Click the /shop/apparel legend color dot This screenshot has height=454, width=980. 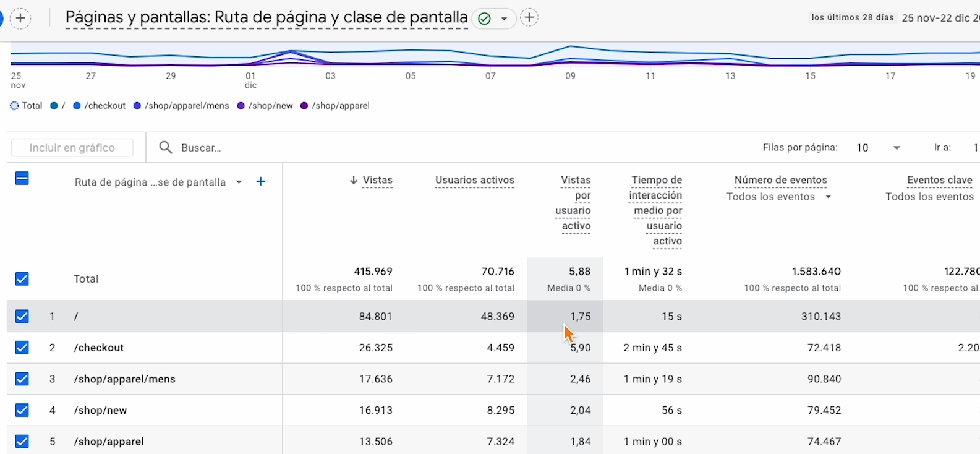[304, 106]
